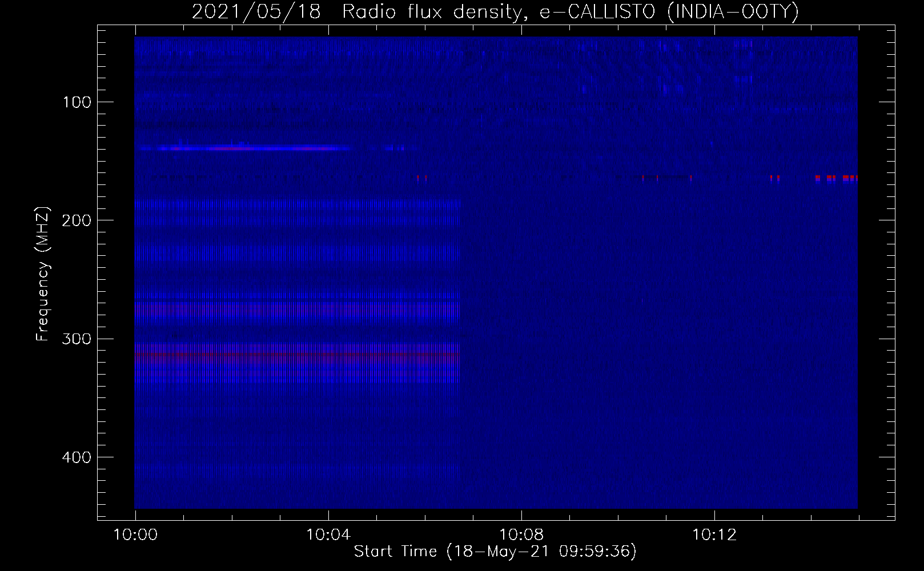The height and width of the screenshot is (571, 924).
Task: Click the 10:00 time tick label
Action: pyautogui.click(x=135, y=535)
